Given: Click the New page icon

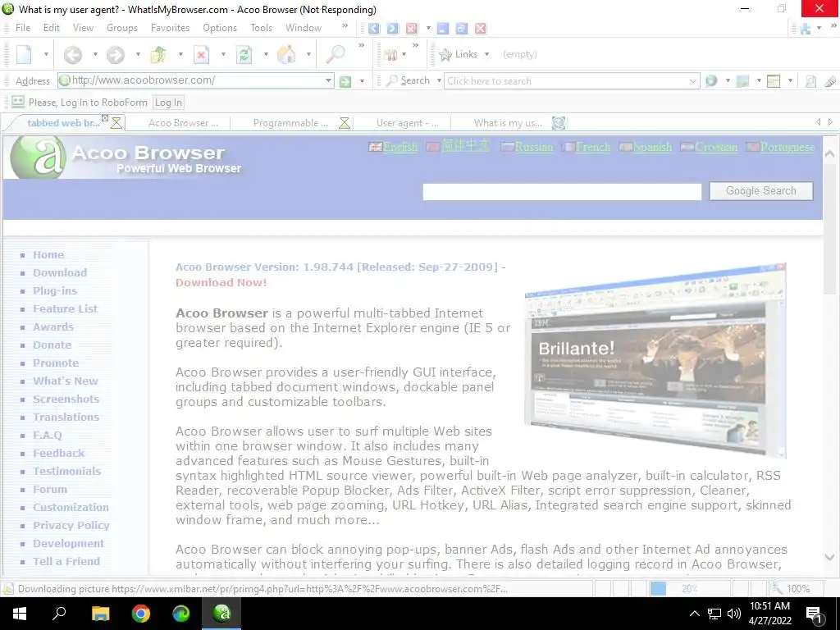Looking at the screenshot, I should 24,54.
